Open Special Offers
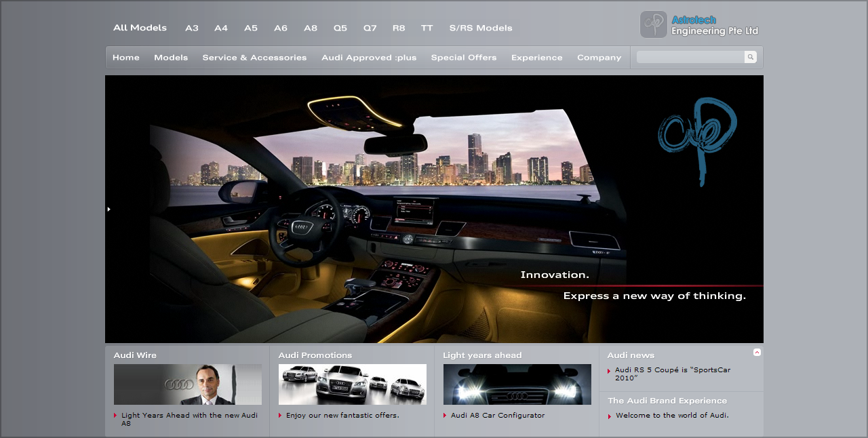868x438 pixels. [464, 58]
